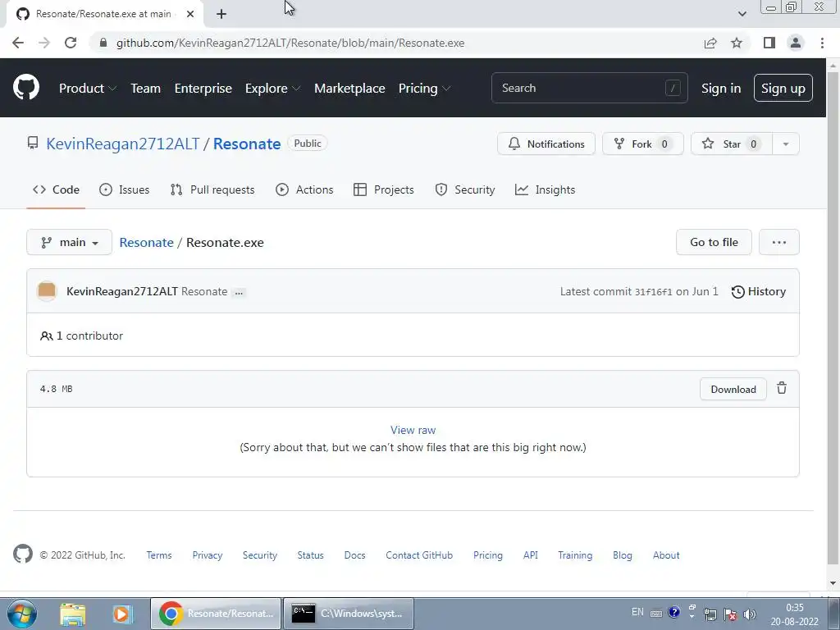
Task: Open the tab search chevron
Action: click(x=742, y=14)
